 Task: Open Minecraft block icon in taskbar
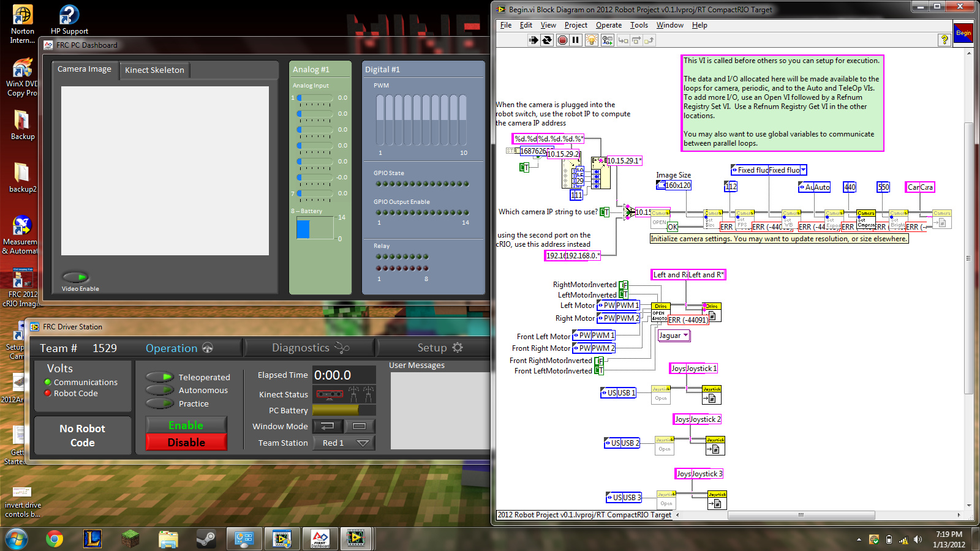coord(130,539)
